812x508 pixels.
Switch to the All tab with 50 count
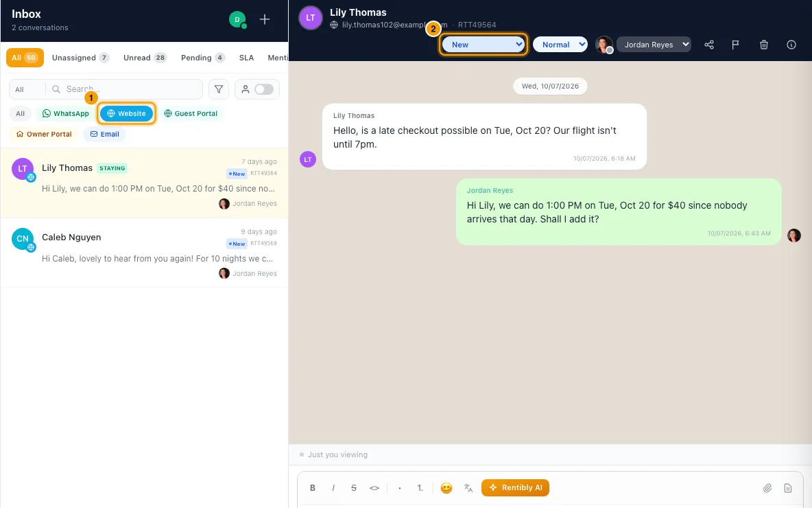click(24, 58)
